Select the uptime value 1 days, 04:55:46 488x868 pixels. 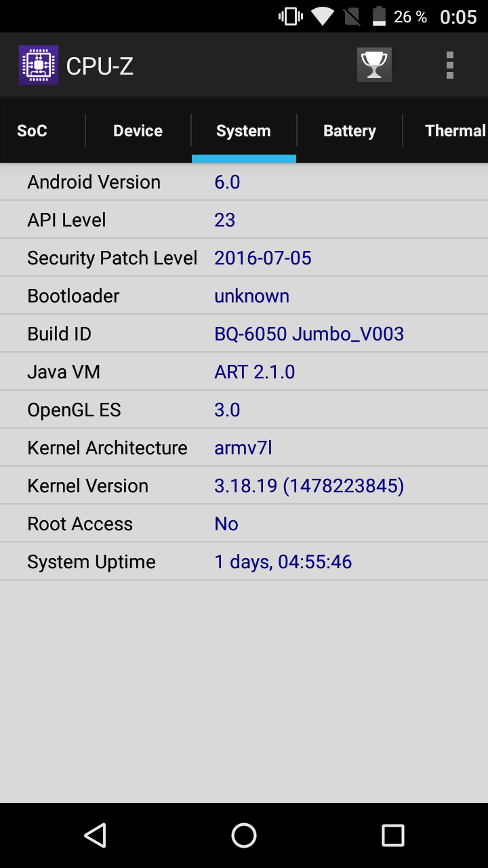point(283,561)
